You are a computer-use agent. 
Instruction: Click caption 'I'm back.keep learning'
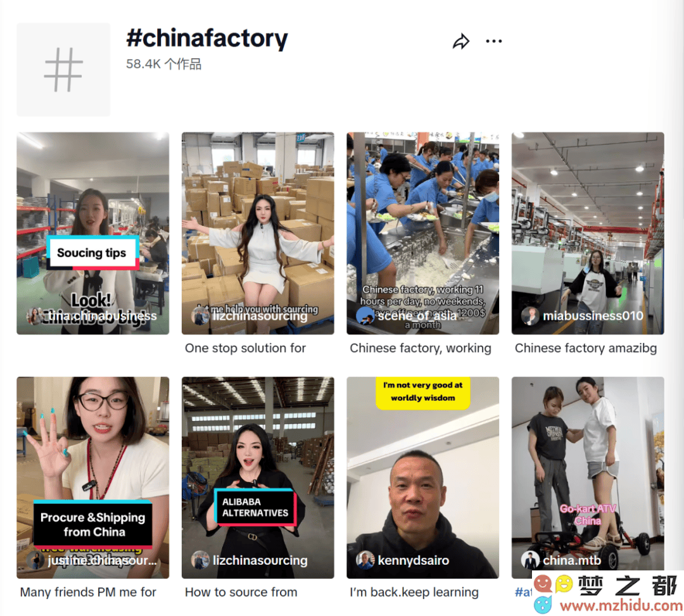pos(414,593)
